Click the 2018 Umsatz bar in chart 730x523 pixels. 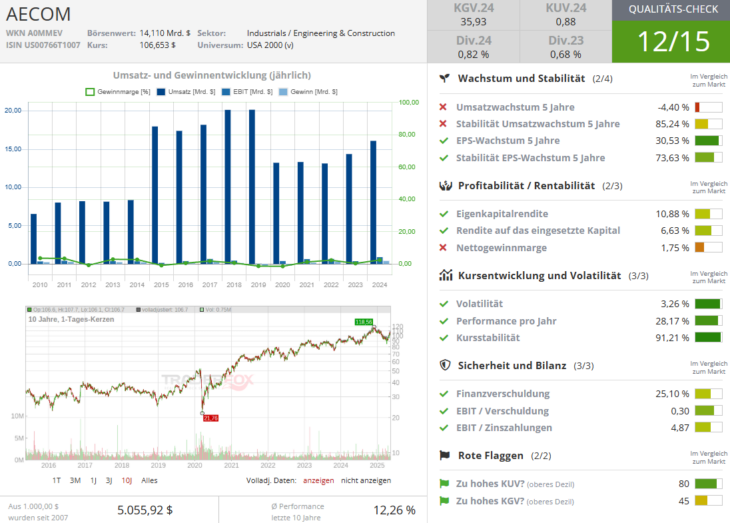(228, 187)
